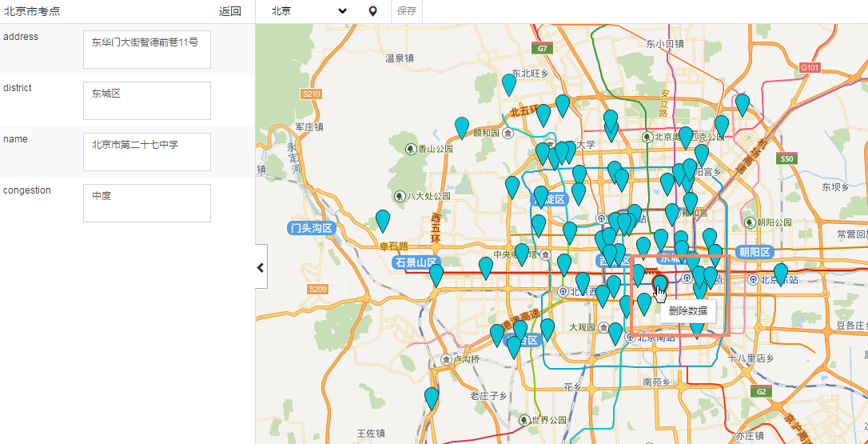Click the 朝阳区 district label
The image size is (868, 444).
coord(754,252)
